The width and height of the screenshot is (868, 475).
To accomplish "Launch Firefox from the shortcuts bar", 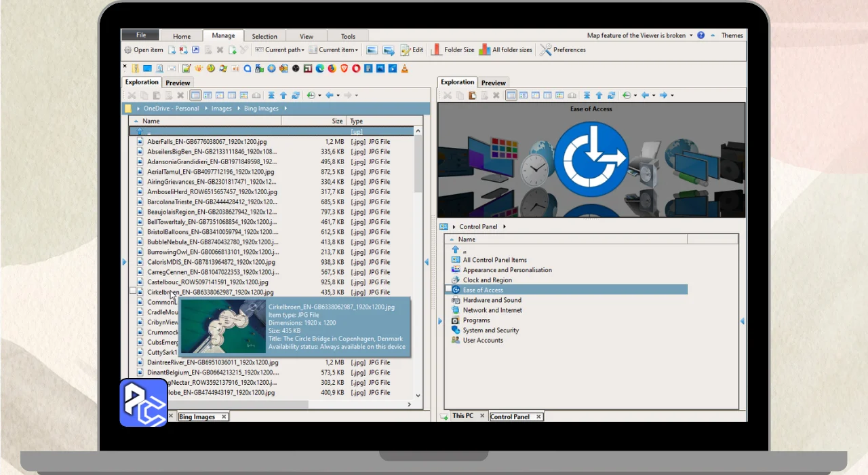I will click(332, 69).
